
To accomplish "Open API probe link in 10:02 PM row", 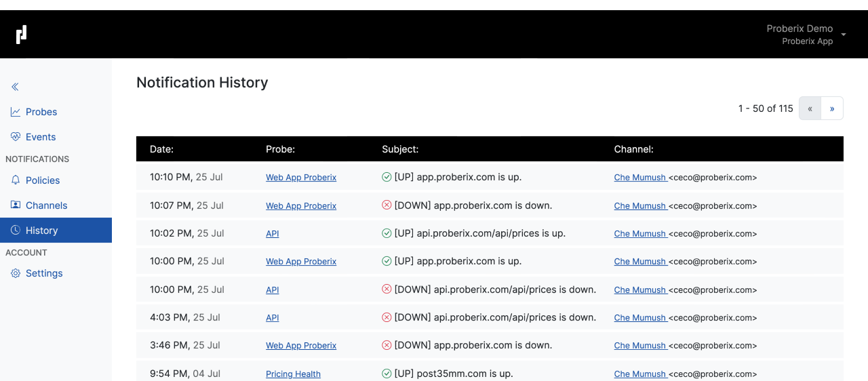I will [273, 234].
